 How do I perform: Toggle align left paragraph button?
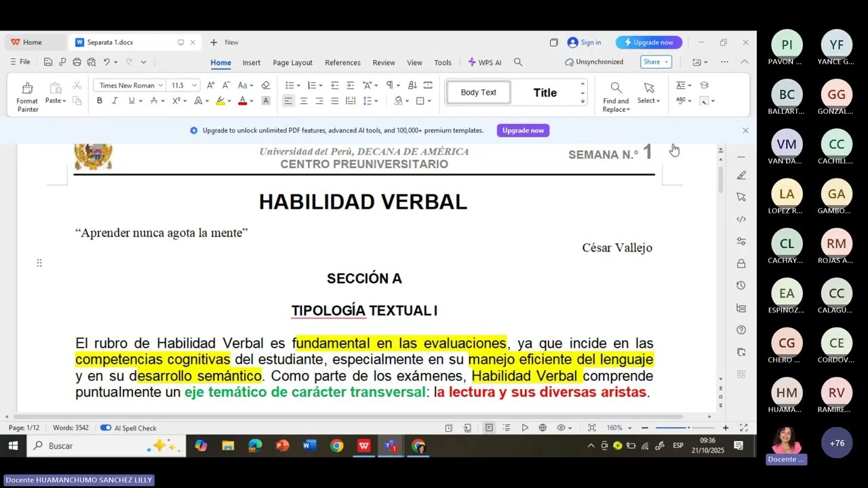[x=288, y=101]
